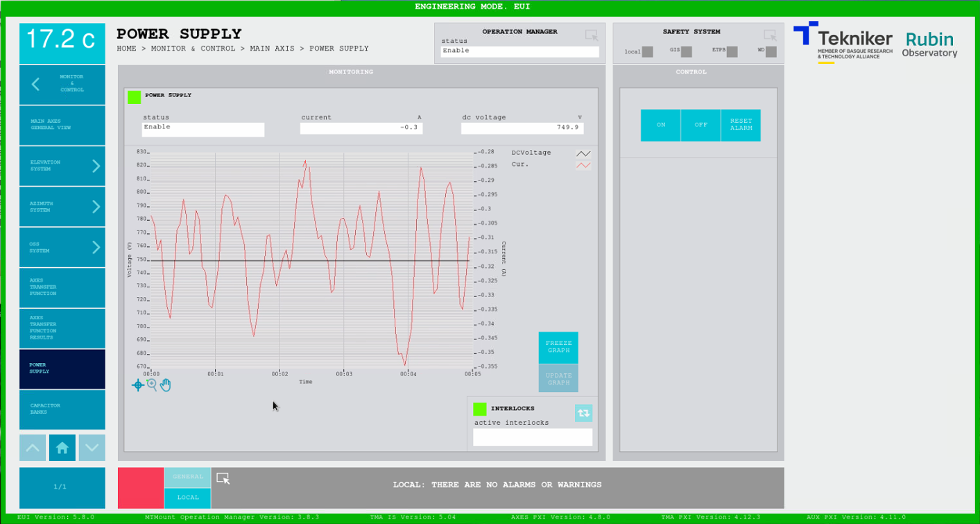980x524 pixels.
Task: Switch to the Local alarms tab
Action: point(187,498)
